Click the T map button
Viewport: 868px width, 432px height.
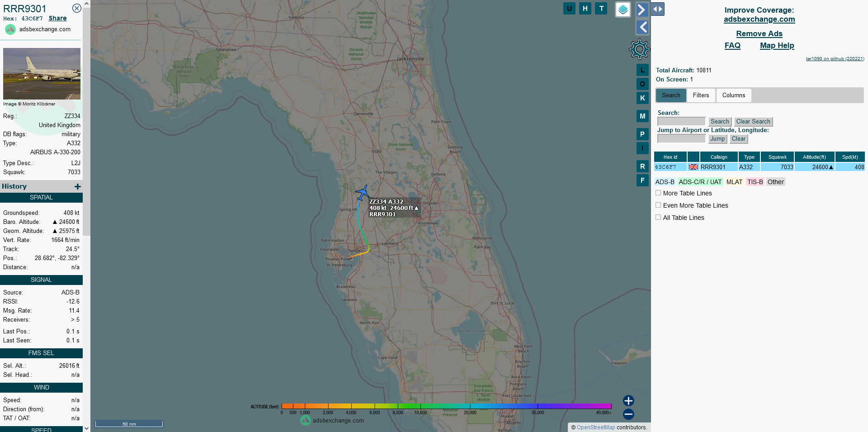tap(601, 9)
